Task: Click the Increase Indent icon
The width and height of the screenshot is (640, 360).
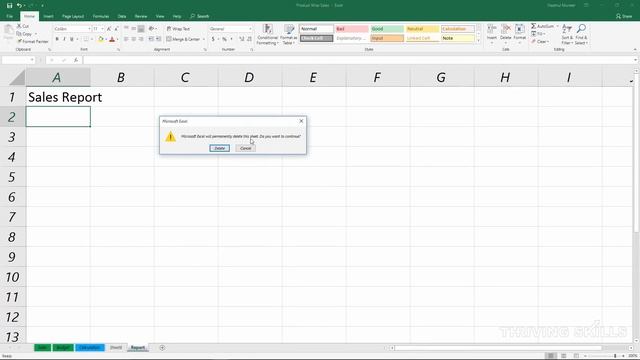Action: [x=158, y=39]
